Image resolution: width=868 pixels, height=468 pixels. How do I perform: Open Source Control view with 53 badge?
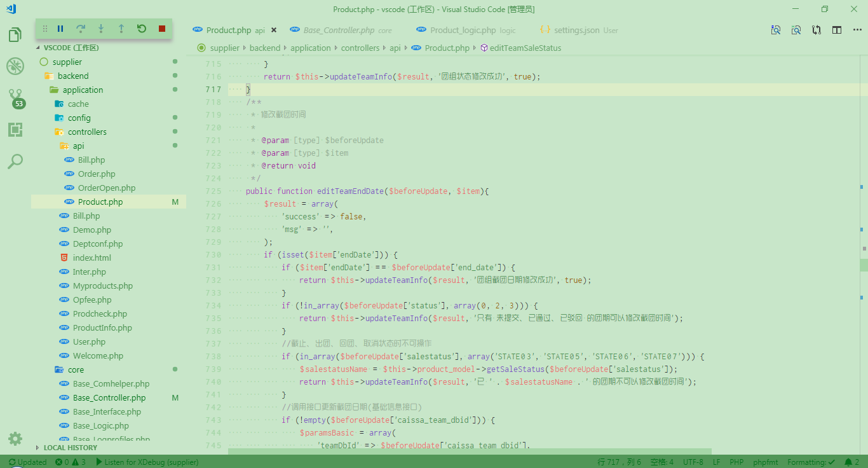17,99
